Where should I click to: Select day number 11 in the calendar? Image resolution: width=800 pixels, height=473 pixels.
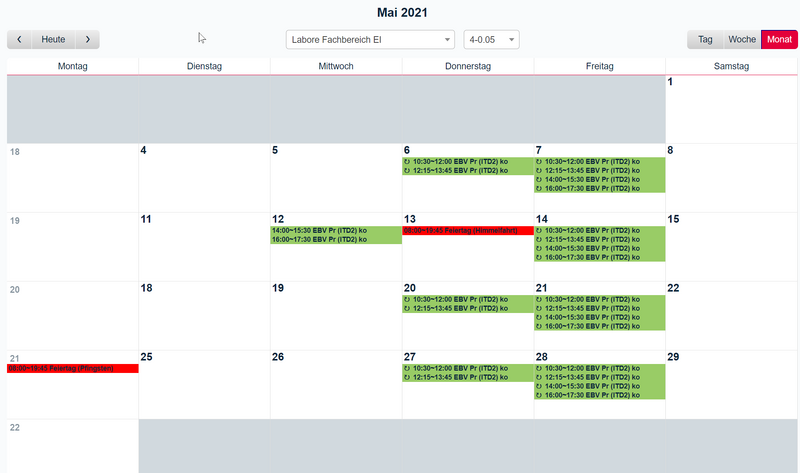[146, 219]
